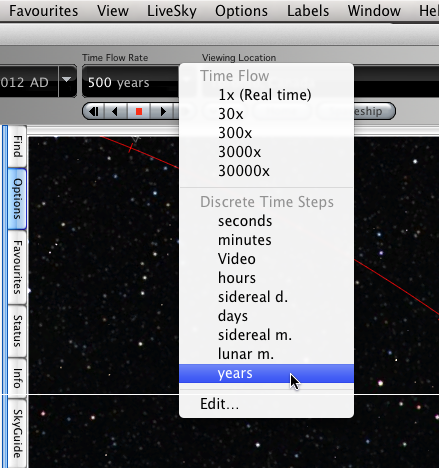Screen dimensions: 439x468
Task: Choose 30000x time flow rate
Action: (266, 171)
